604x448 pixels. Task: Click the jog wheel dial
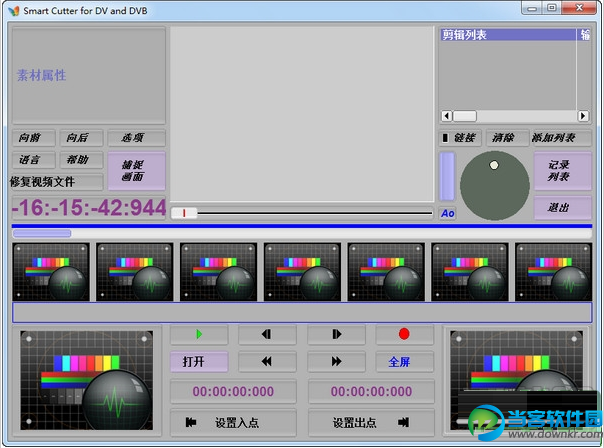pyautogui.click(x=495, y=186)
